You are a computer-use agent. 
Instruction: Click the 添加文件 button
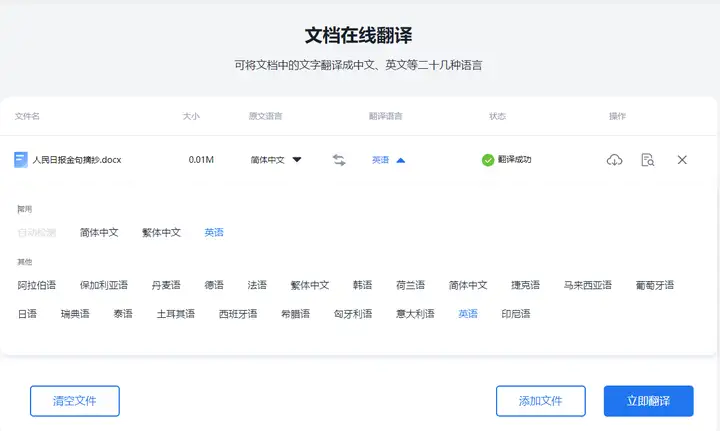click(540, 401)
